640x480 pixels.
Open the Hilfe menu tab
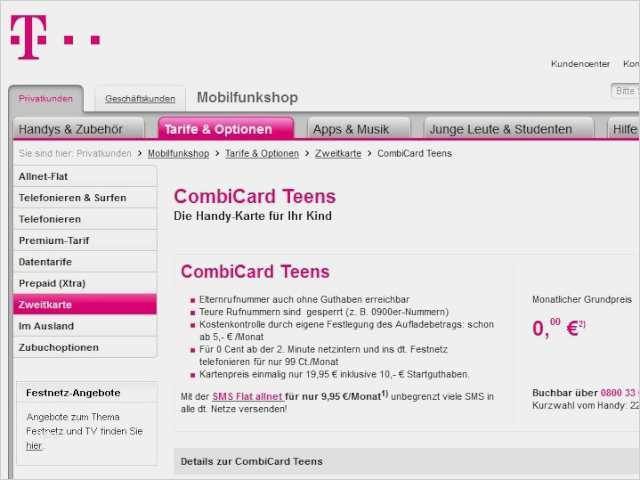point(624,129)
